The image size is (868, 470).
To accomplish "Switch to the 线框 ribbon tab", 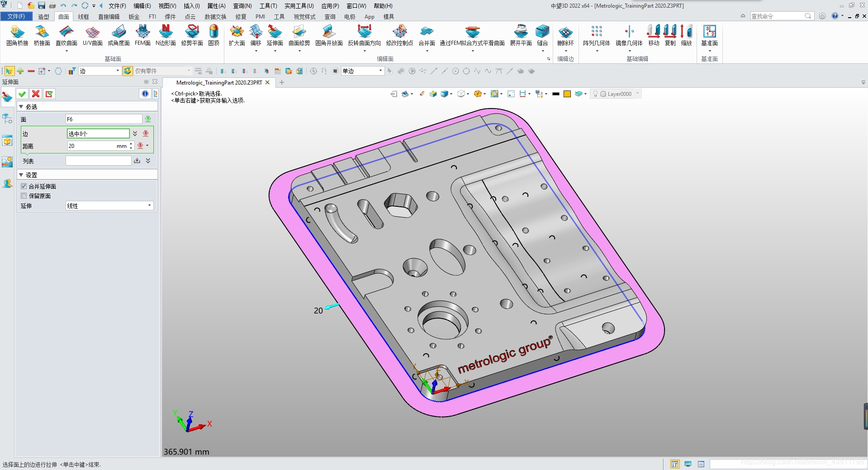I will click(83, 17).
